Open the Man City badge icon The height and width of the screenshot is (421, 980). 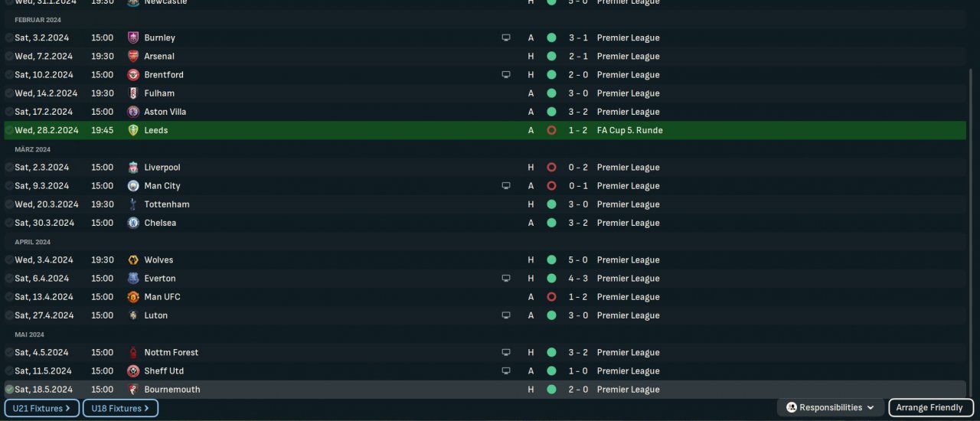[133, 186]
